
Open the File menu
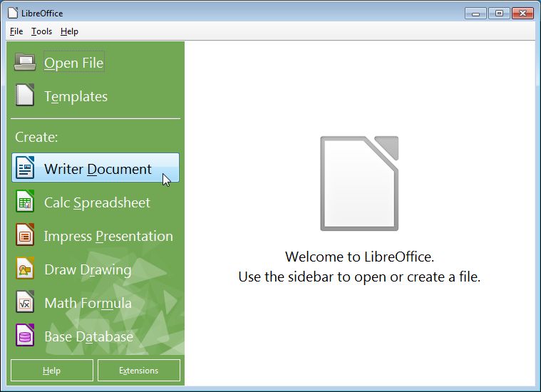click(16, 31)
